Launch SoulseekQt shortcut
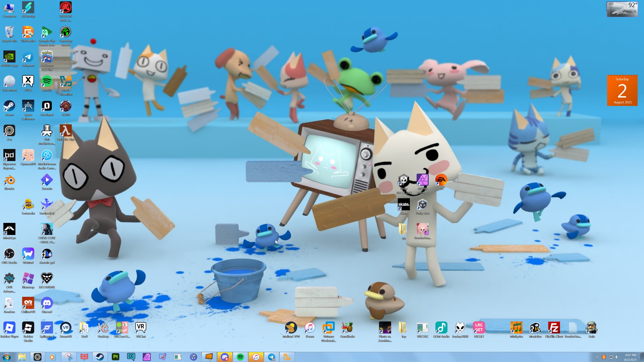 click(47, 207)
